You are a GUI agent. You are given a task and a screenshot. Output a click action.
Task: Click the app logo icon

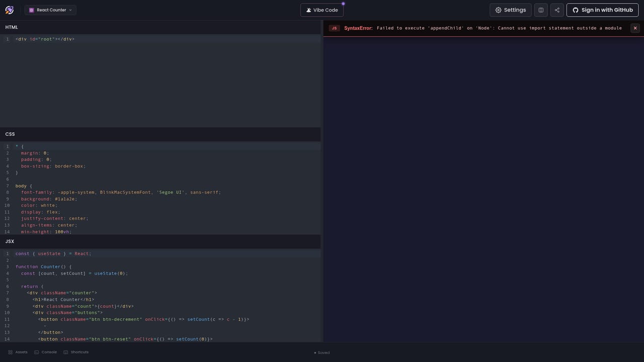click(10, 10)
